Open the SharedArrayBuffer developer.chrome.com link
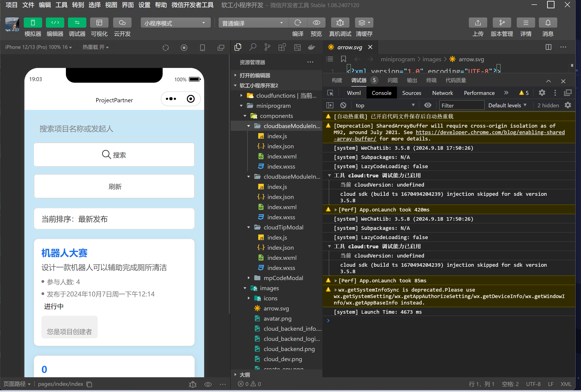581x392 pixels. (490, 132)
